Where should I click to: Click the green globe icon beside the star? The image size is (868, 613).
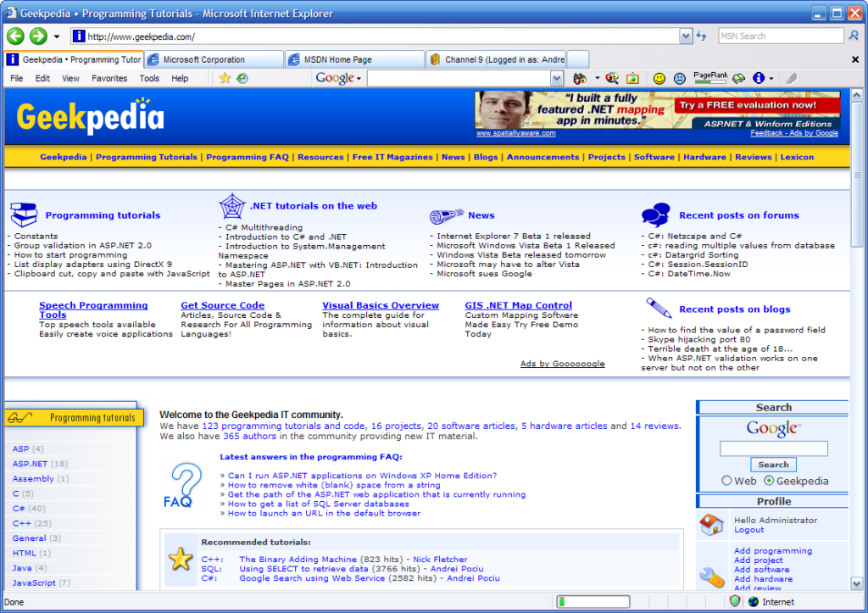click(x=242, y=78)
